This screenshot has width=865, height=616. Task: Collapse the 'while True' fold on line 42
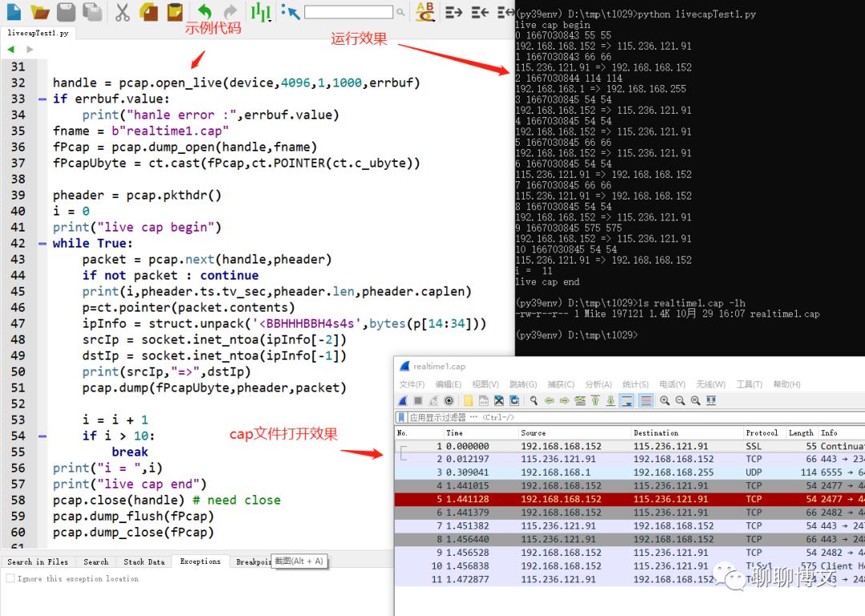[x=42, y=244]
